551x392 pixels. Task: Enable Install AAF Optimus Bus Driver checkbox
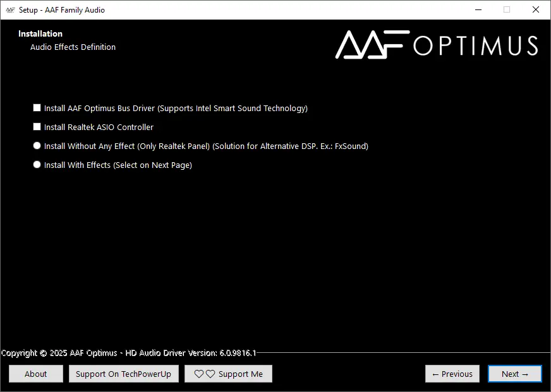37,108
